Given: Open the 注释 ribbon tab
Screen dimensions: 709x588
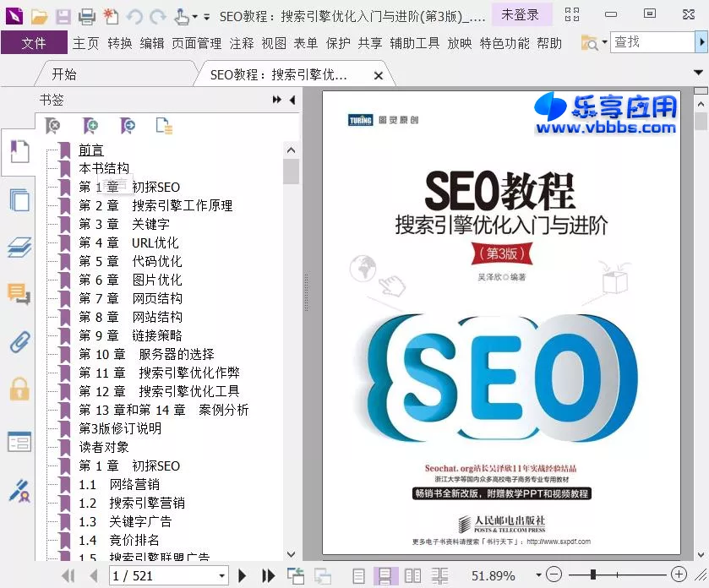Looking at the screenshot, I should click(242, 43).
